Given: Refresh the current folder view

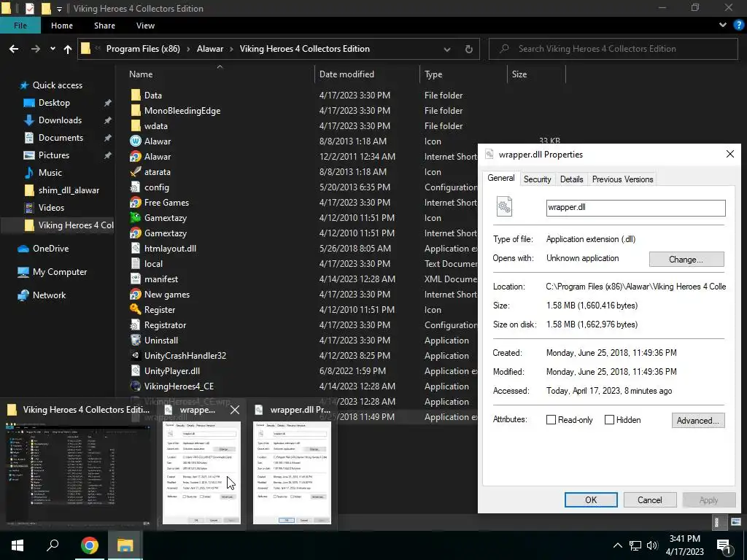Looking at the screenshot, I should point(469,49).
